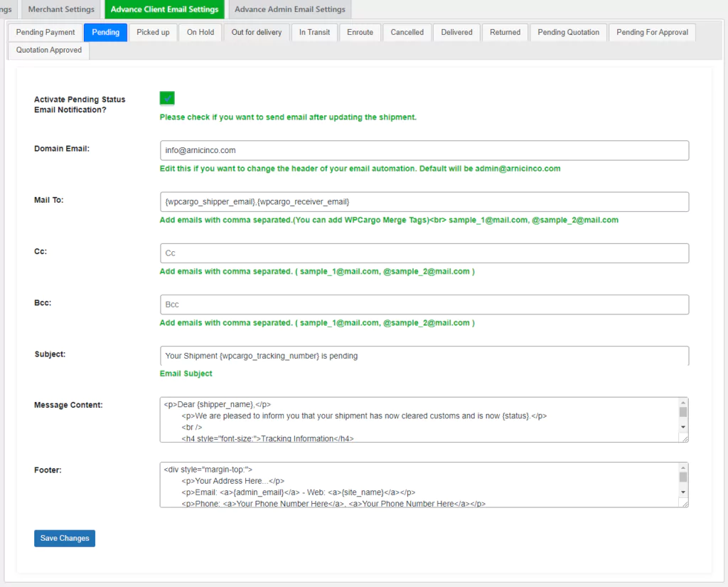
Task: Switch to the Quotation Approved tab
Action: click(48, 50)
